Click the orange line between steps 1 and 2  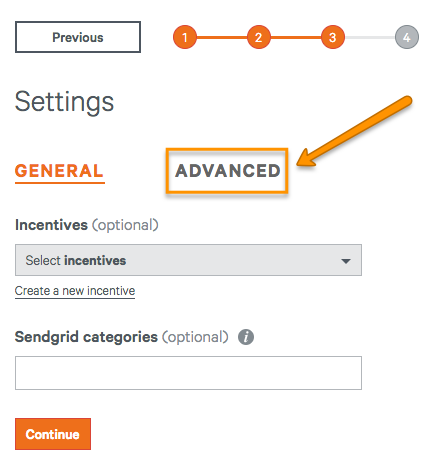click(x=222, y=37)
